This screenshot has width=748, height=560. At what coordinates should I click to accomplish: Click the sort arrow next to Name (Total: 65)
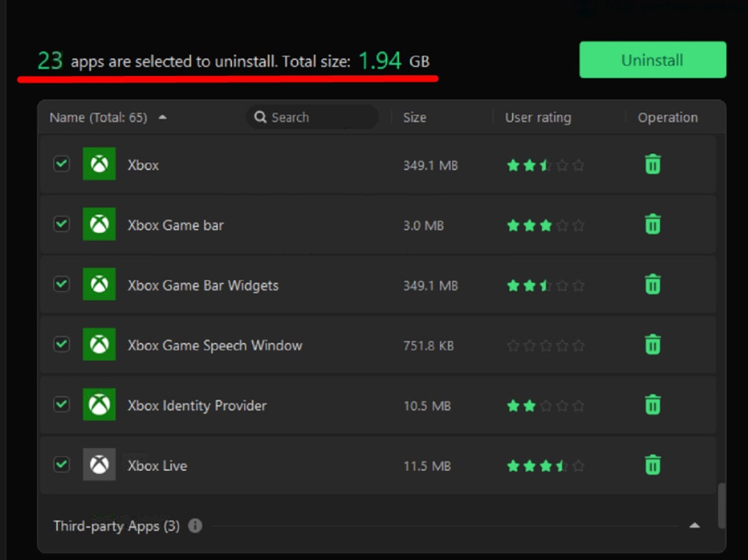click(163, 117)
